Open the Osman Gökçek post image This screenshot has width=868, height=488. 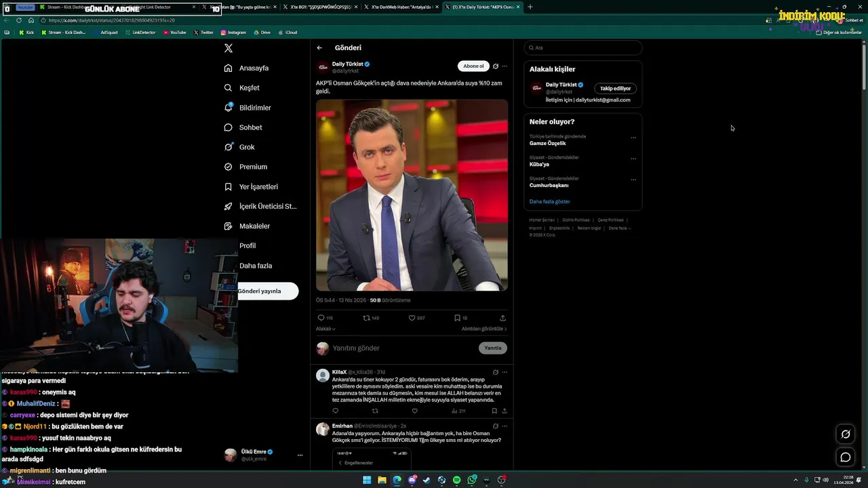click(x=412, y=195)
